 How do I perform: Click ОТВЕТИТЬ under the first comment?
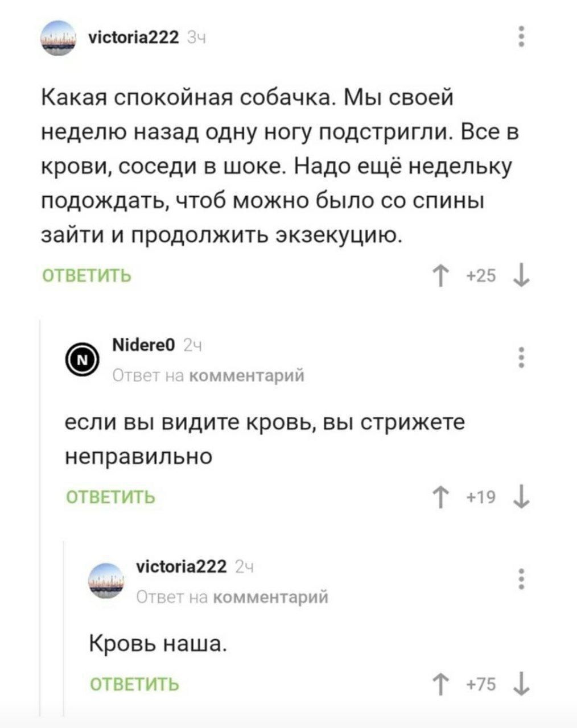(85, 275)
